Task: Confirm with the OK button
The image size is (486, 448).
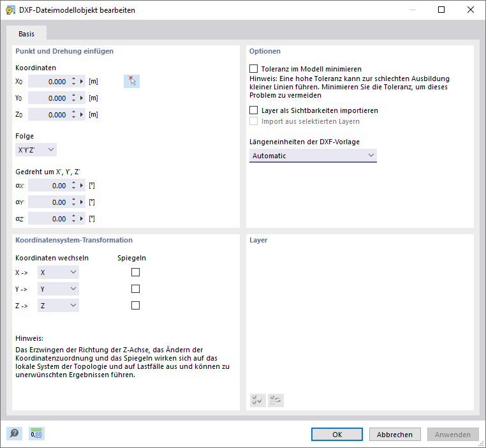Action: tap(337, 435)
